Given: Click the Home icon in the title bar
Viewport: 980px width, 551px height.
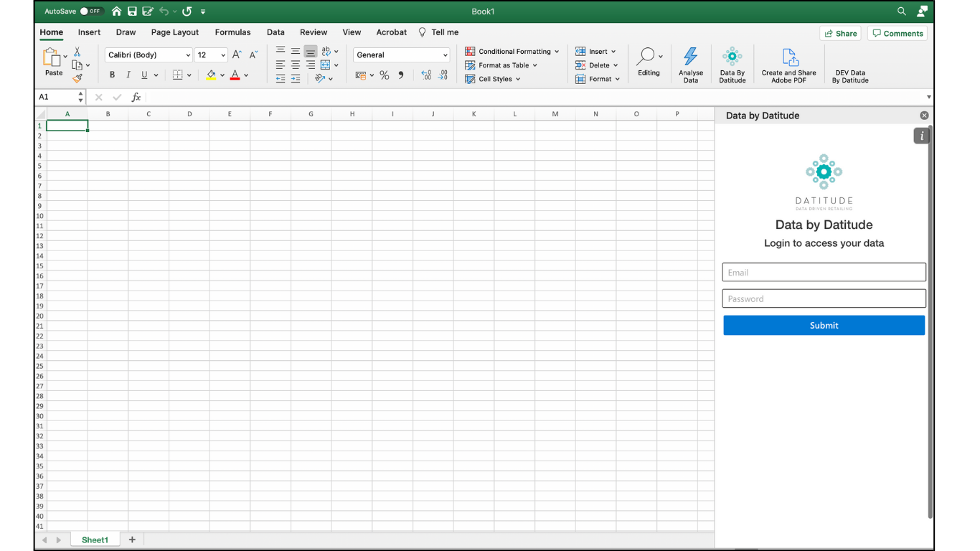Looking at the screenshot, I should [x=116, y=11].
